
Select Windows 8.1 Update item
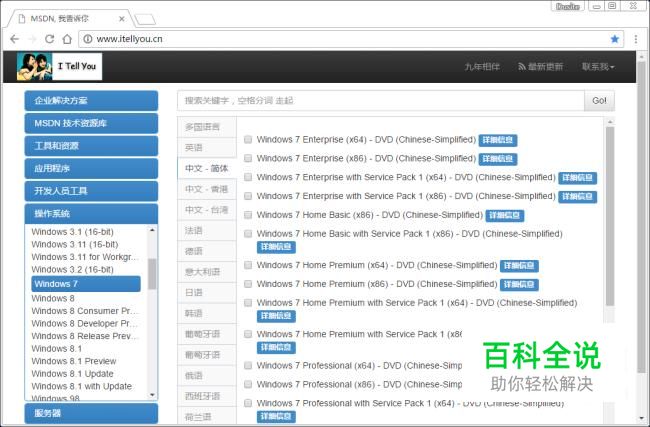click(x=72, y=374)
